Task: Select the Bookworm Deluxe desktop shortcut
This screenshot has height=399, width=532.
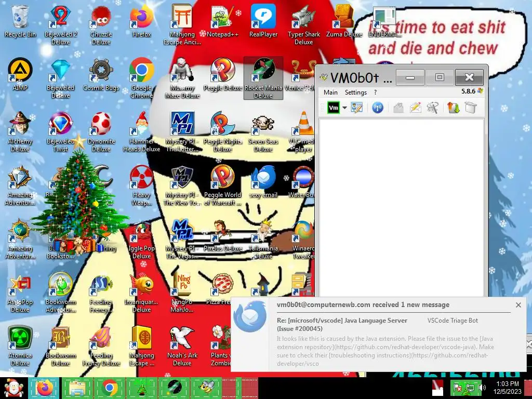Action: pos(60,346)
